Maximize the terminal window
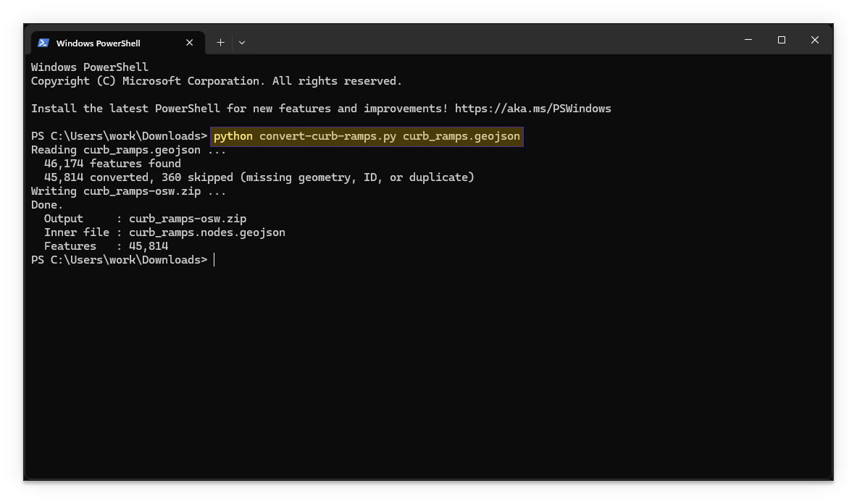The image size is (857, 504). coord(782,40)
